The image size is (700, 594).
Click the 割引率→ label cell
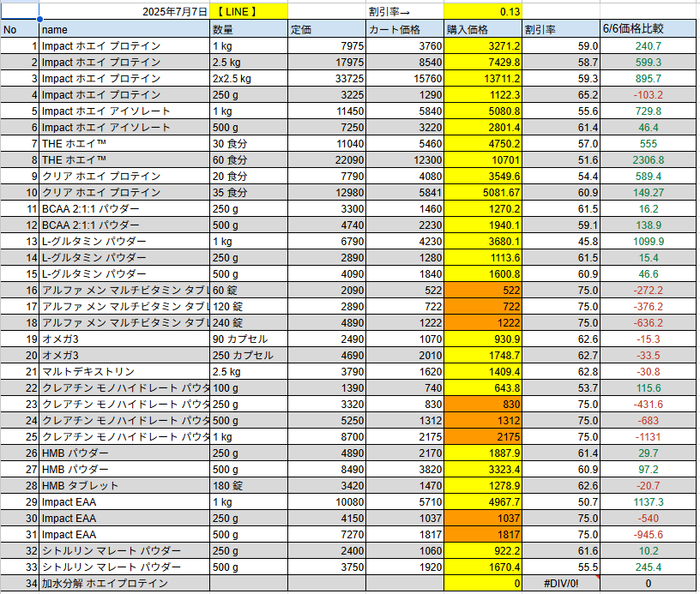pyautogui.click(x=404, y=12)
